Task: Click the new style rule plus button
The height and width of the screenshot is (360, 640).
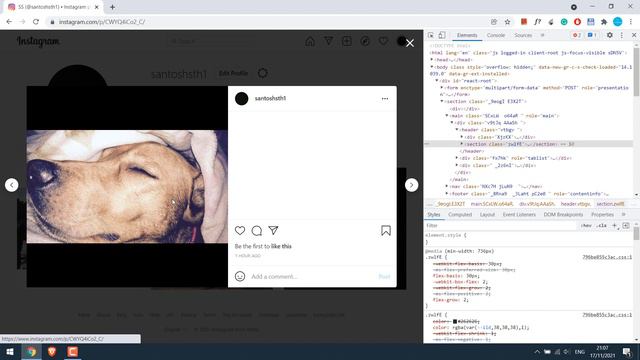Action: click(x=615, y=226)
